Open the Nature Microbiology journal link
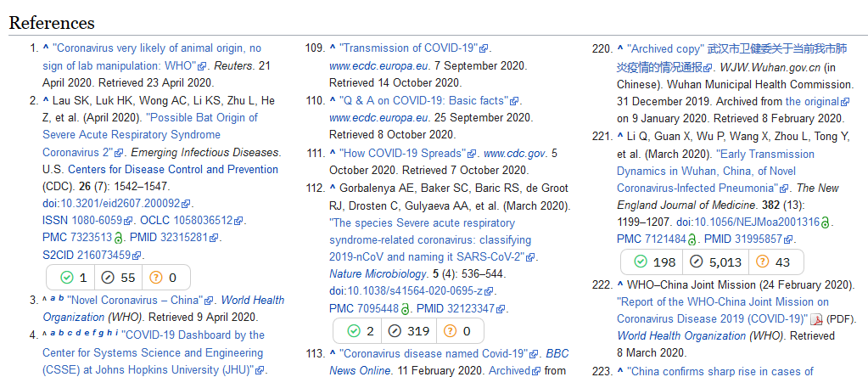The width and height of the screenshot is (868, 377). pos(378,274)
